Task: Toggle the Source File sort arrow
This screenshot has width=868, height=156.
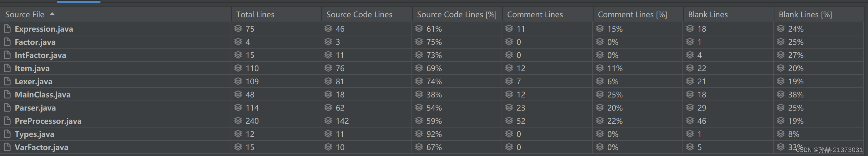Action: click(52, 14)
